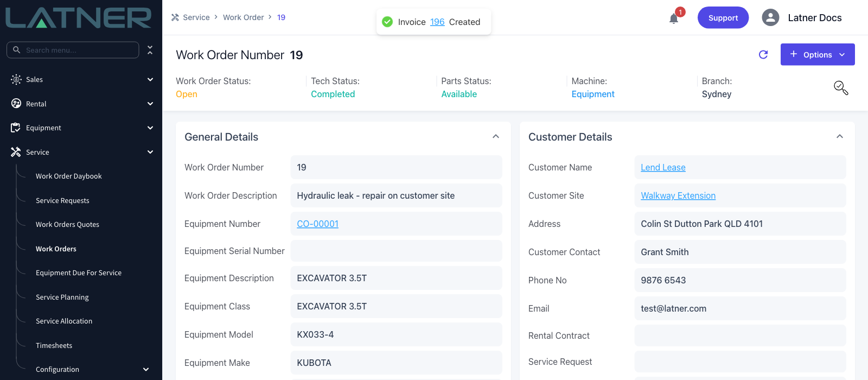The width and height of the screenshot is (868, 380).
Task: Click the Rental Contract field
Action: click(740, 335)
